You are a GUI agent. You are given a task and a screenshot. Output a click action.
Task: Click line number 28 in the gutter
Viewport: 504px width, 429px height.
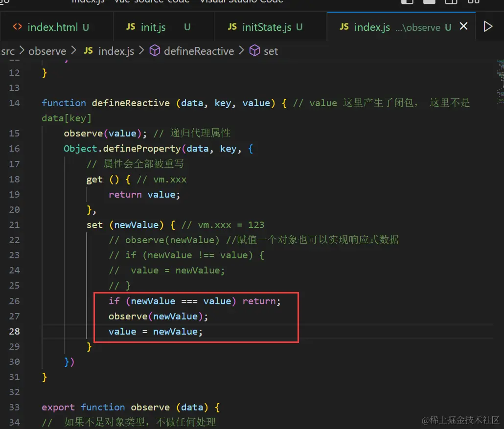pos(14,332)
